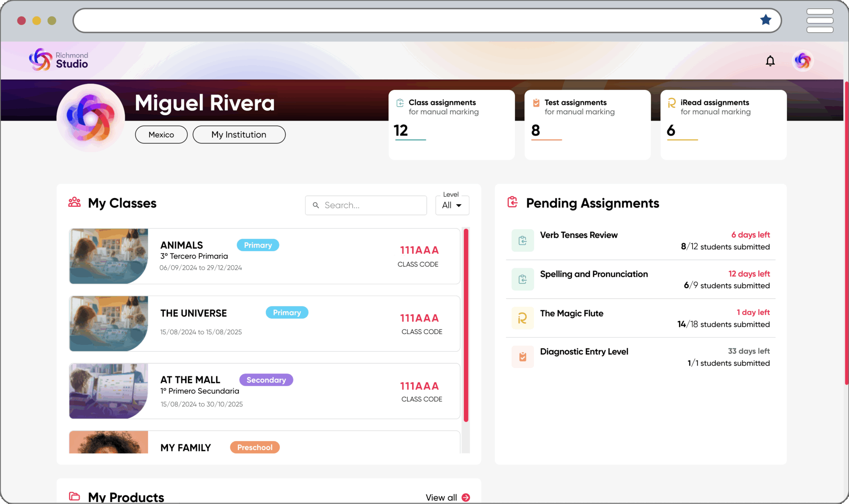Click the notification bell icon
Viewport: 849px width, 504px height.
[x=770, y=61]
